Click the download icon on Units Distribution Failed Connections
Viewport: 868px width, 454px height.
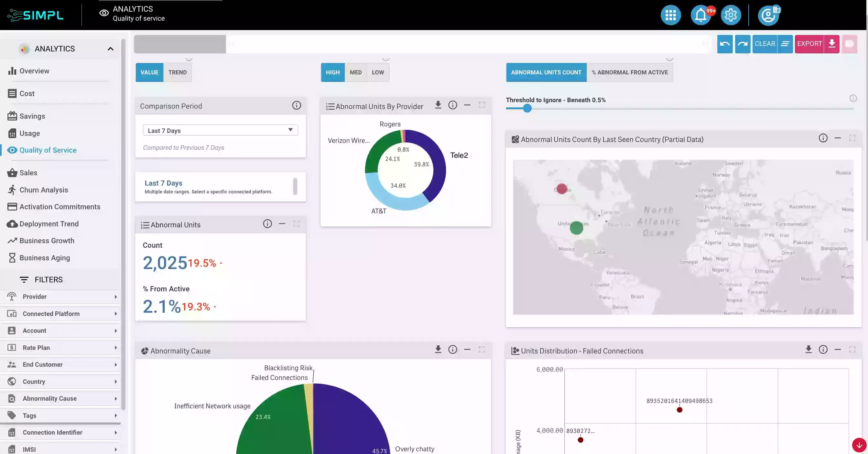[808, 350]
